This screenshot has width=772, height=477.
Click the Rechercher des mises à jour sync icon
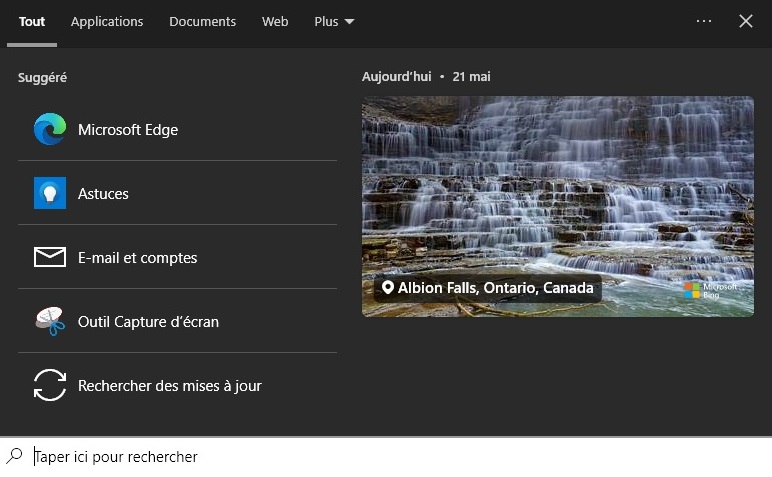50,385
